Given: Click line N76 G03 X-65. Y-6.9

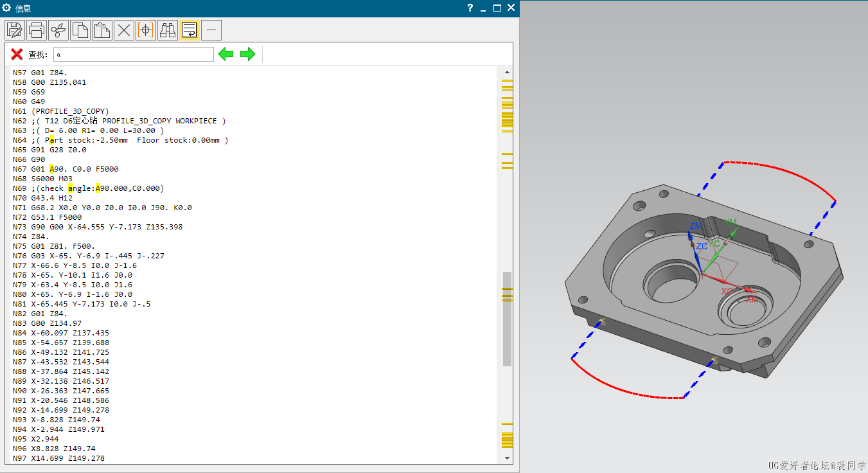Looking at the screenshot, I should [89, 256].
